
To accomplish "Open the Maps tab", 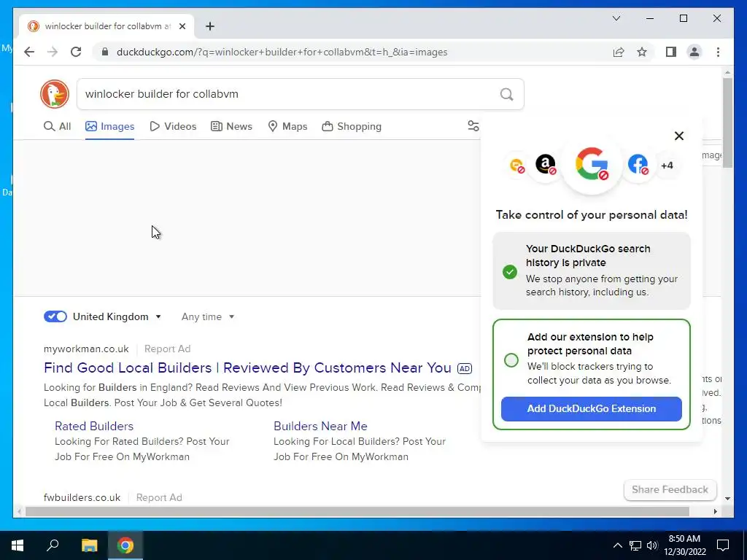I will point(287,126).
